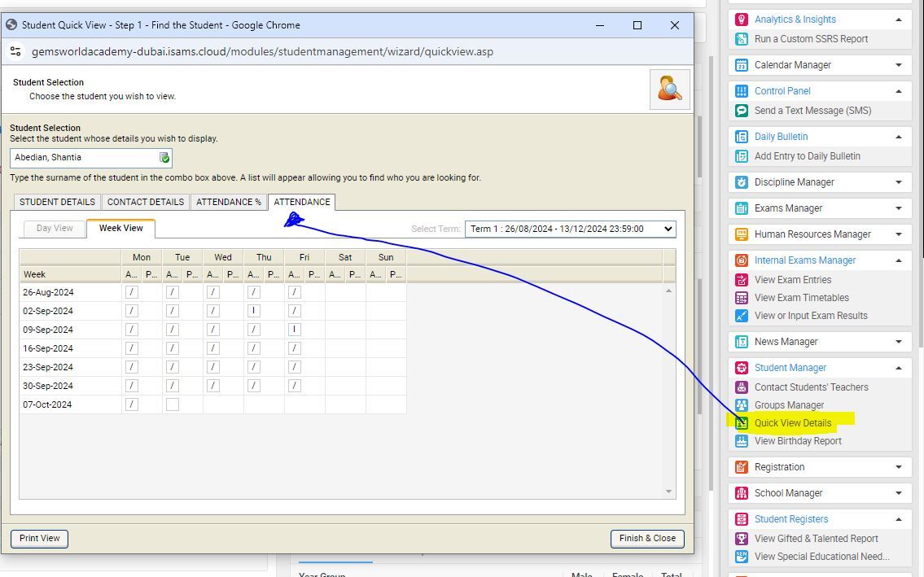Click Friday mark box for 09-Sep-2024
Viewport: 924px width, 577px height.
point(295,330)
